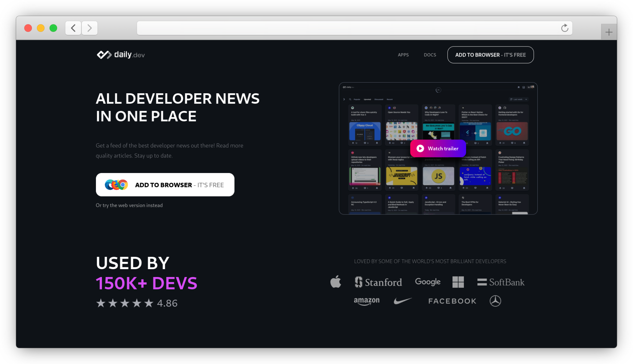Click the Mercedes star logo

495,301
